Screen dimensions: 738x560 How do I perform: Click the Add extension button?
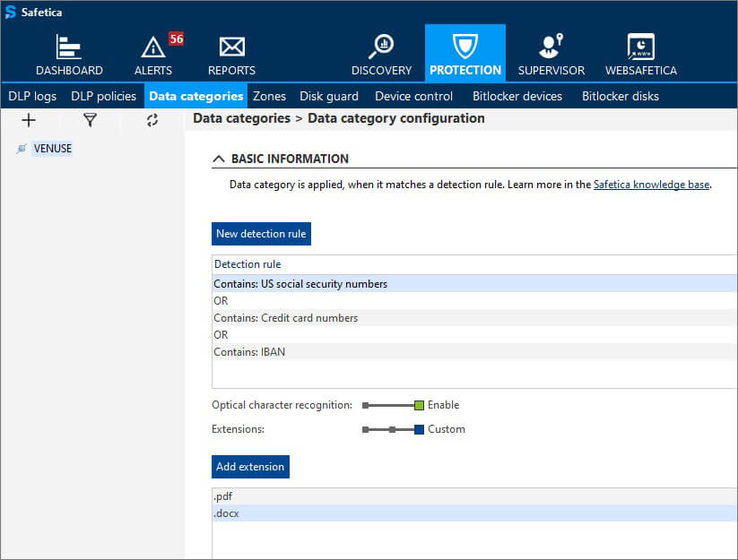point(250,467)
